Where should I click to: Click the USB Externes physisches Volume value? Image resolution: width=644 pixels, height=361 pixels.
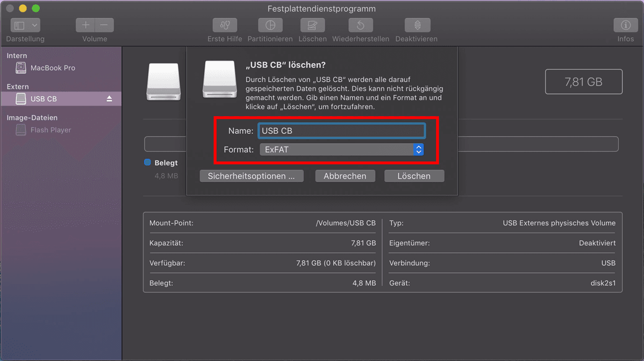coord(559,223)
